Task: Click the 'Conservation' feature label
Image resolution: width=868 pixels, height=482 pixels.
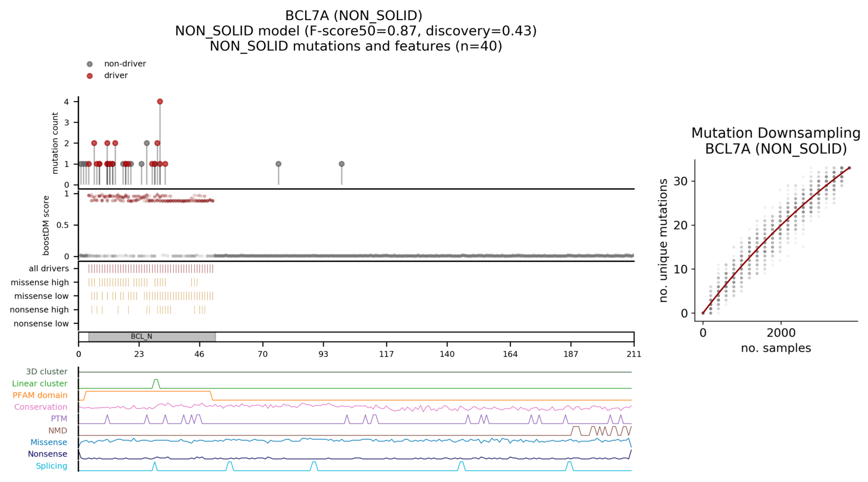Action: tap(41, 407)
